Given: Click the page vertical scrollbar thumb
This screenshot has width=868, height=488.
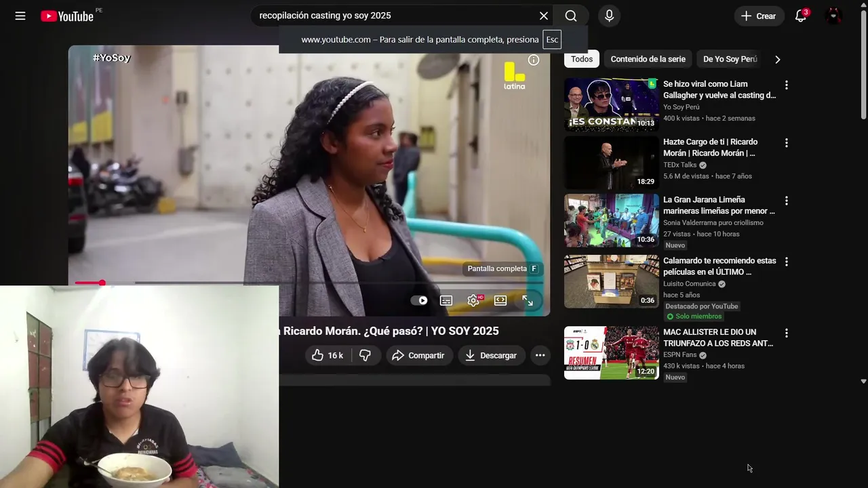Looking at the screenshot, I should pos(863,66).
